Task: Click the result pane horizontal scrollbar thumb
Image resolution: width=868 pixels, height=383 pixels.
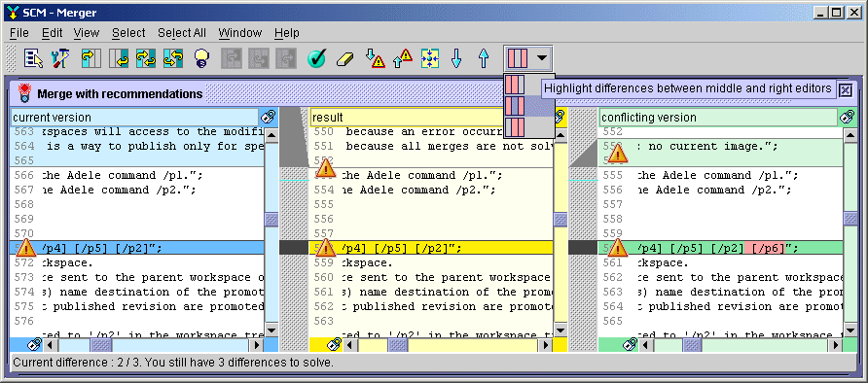Action: click(x=397, y=345)
